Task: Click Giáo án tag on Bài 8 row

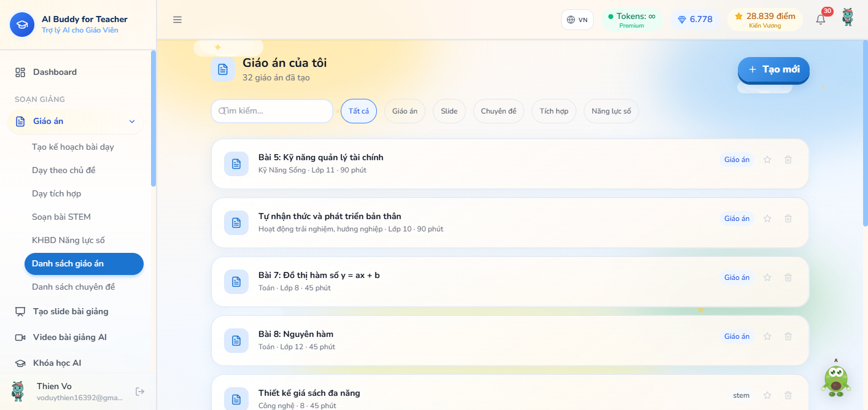Action: click(737, 336)
